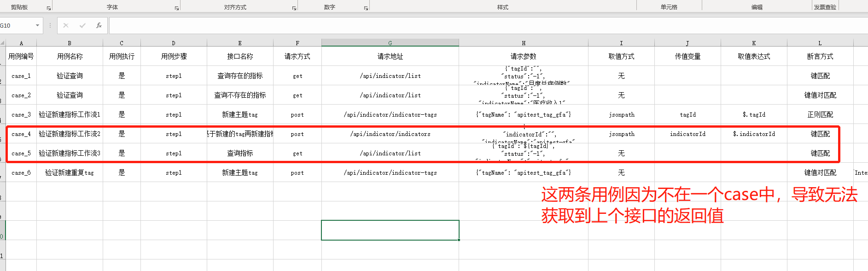Click the 验证新建指标工作流3 cell

point(70,153)
